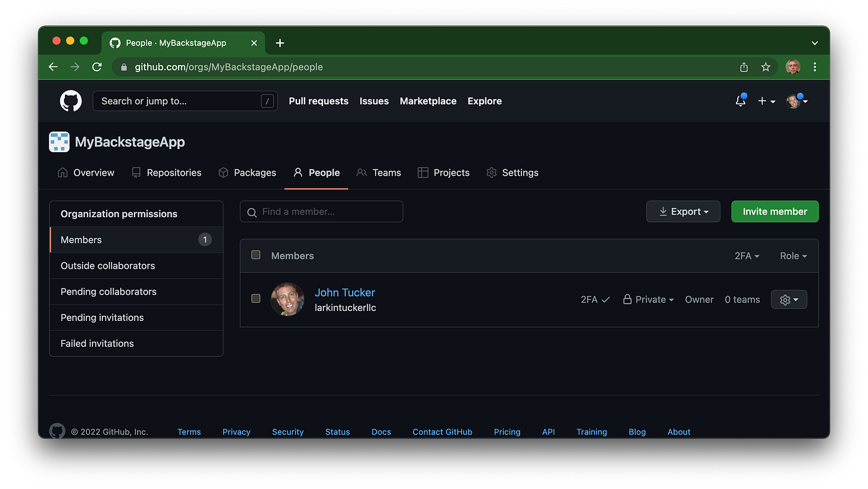View Pending invitations
Image resolution: width=868 pixels, height=489 pixels.
coord(136,317)
